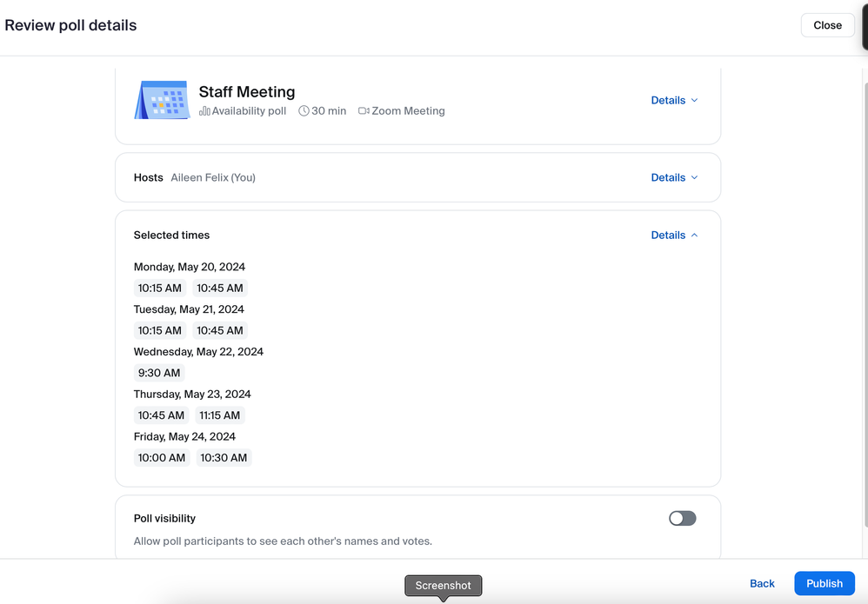Expand Details for Staff Meeting

coord(674,101)
